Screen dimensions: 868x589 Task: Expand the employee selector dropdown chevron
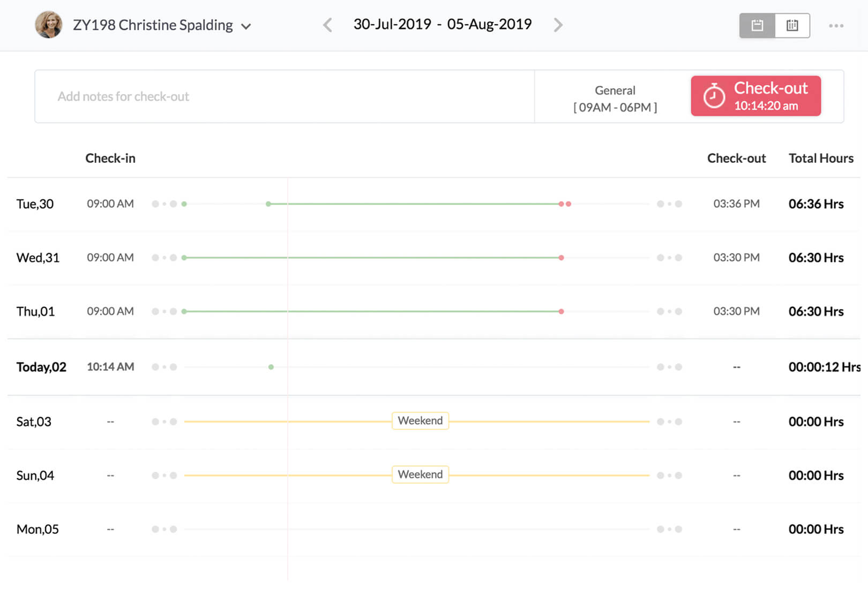[246, 26]
